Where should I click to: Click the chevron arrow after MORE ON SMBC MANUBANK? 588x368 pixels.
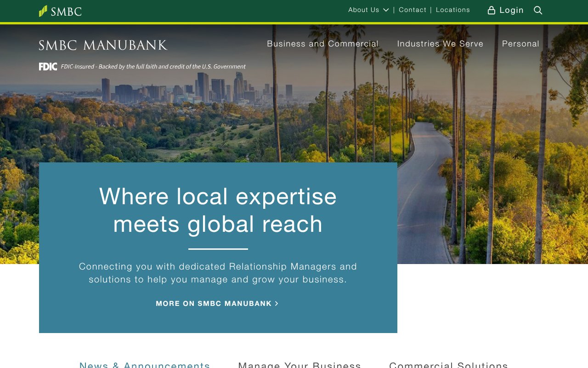point(276,303)
